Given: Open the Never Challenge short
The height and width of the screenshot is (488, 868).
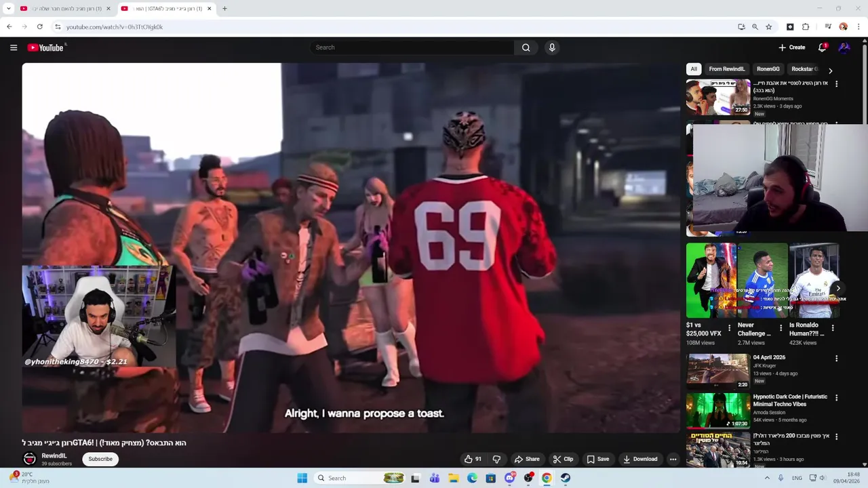Looking at the screenshot, I should coord(762,281).
